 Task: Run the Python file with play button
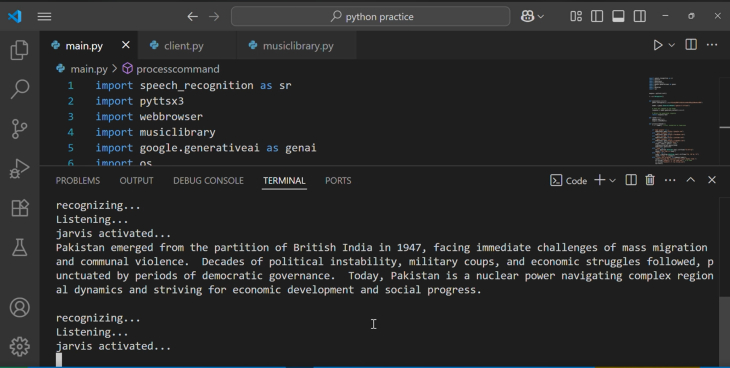[x=657, y=45]
